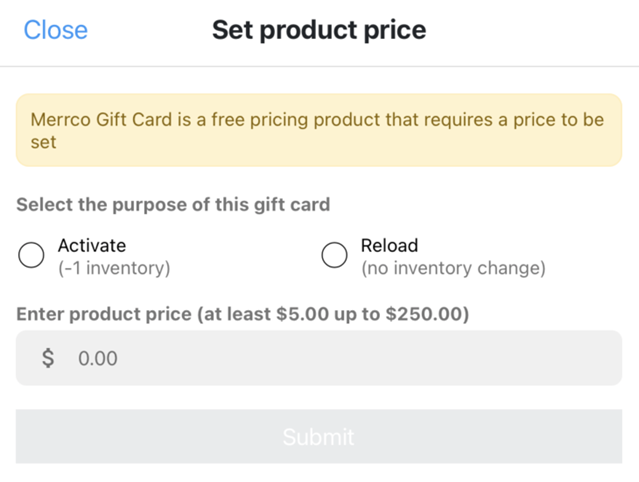
Task: Click the "Reload" option label text
Action: click(389, 245)
